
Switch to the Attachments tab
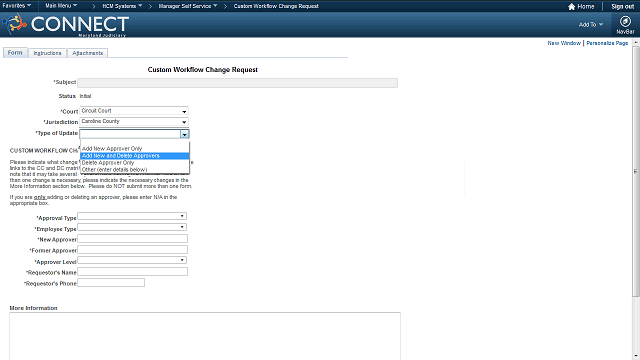click(87, 53)
